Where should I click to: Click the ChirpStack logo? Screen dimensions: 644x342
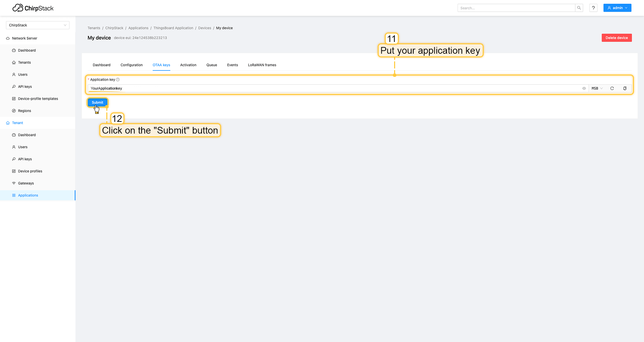pyautogui.click(x=33, y=8)
